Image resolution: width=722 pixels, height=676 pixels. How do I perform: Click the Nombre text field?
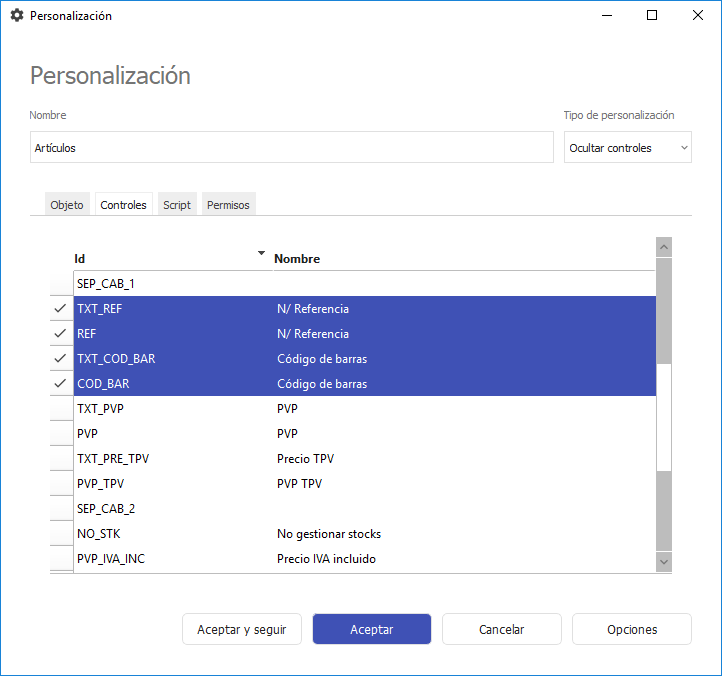click(291, 148)
